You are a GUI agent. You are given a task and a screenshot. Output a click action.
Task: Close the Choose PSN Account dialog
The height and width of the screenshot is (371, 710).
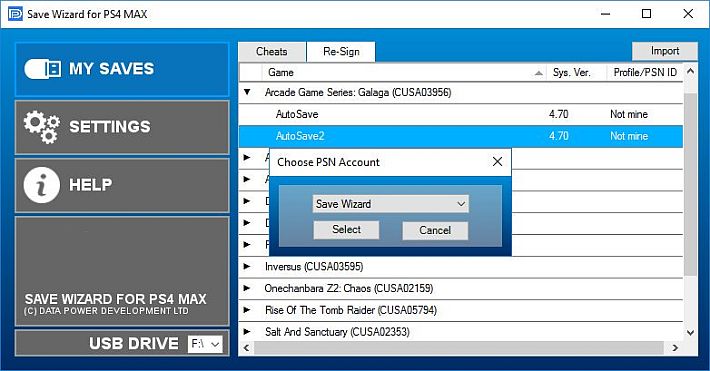[x=497, y=162]
